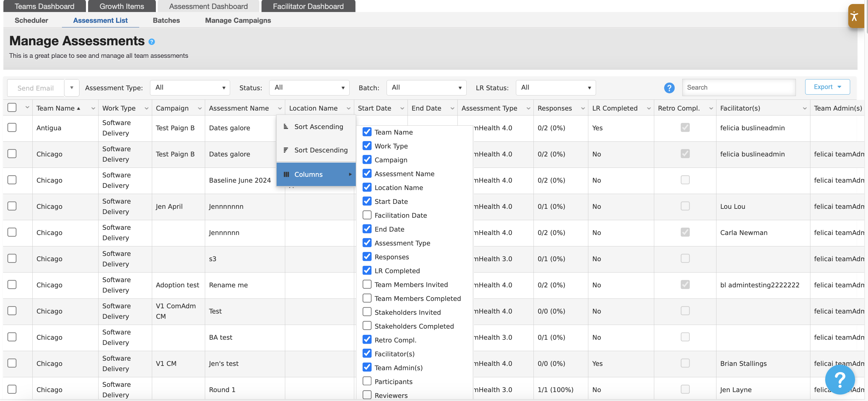Open the Batches sub-tab
The height and width of the screenshot is (401, 868).
166,21
